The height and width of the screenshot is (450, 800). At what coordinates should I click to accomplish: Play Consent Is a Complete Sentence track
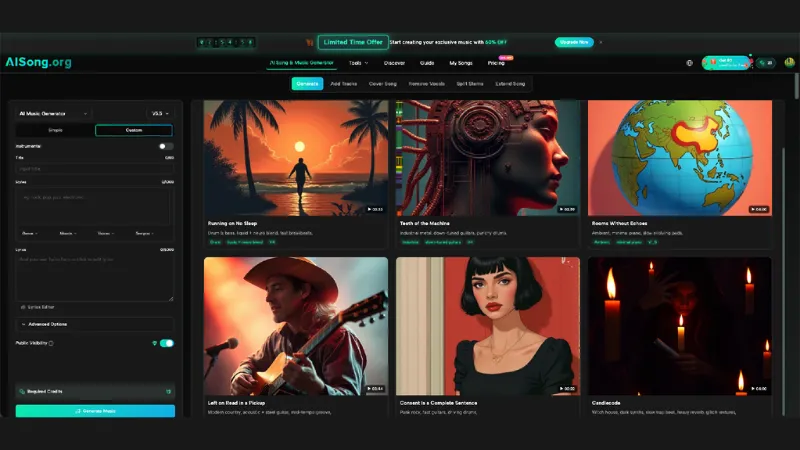(x=567, y=388)
